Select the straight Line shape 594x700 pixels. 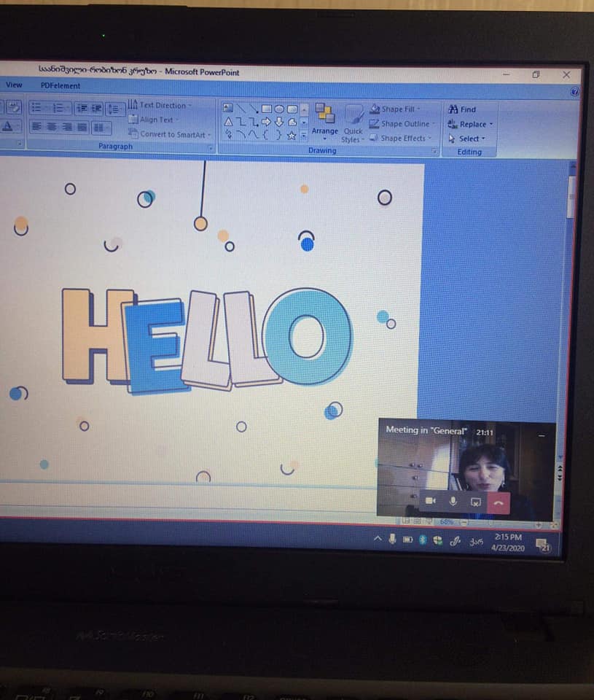241,108
